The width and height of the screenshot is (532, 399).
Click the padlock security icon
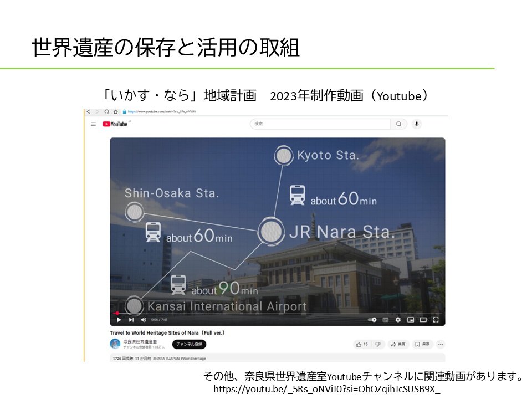tap(125, 111)
